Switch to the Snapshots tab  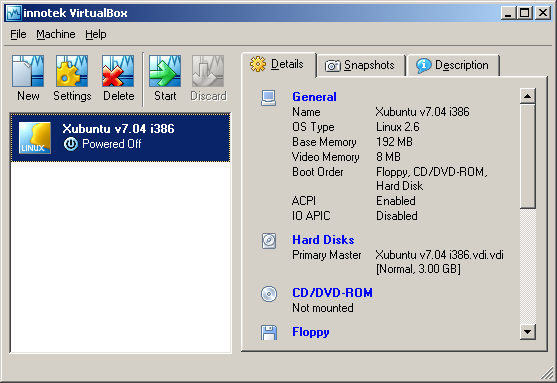(x=361, y=65)
